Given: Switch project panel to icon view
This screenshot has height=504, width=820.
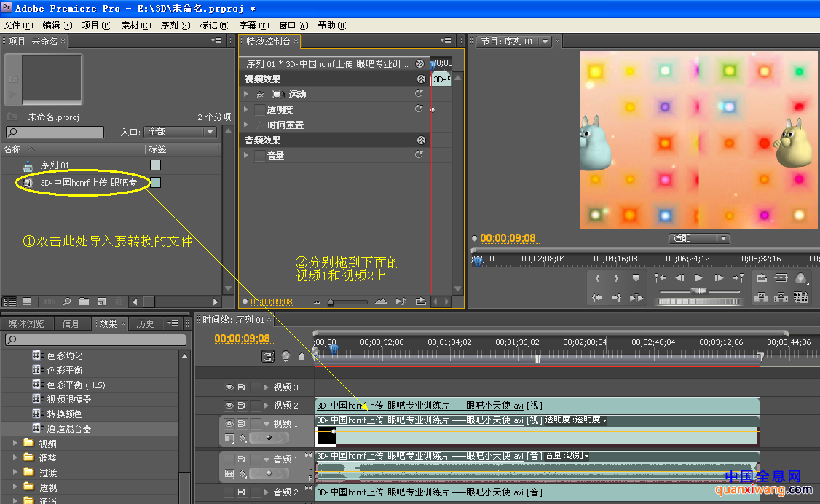Looking at the screenshot, I should 27,302.
